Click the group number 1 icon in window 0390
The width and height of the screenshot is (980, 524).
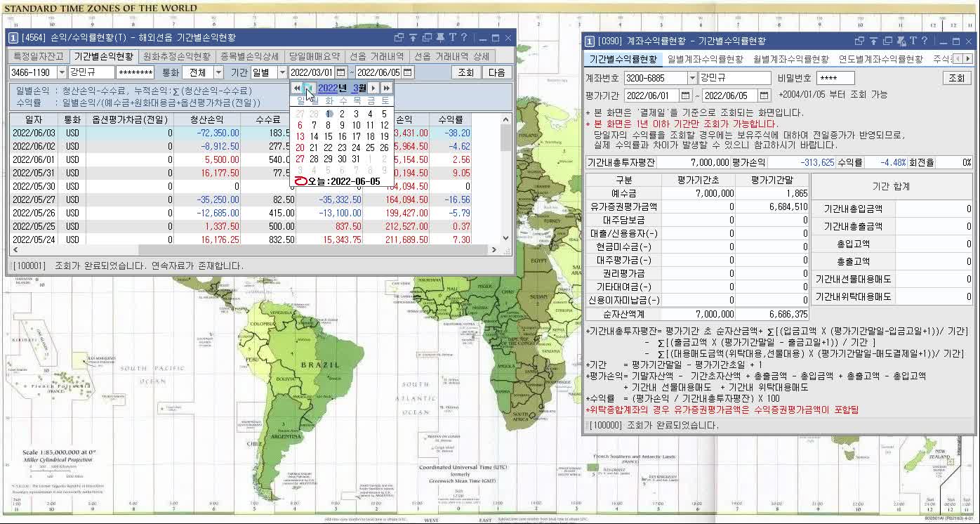click(x=590, y=41)
